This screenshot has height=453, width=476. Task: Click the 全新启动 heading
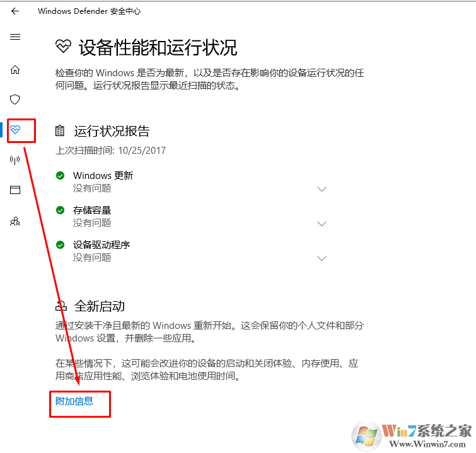[99, 306]
